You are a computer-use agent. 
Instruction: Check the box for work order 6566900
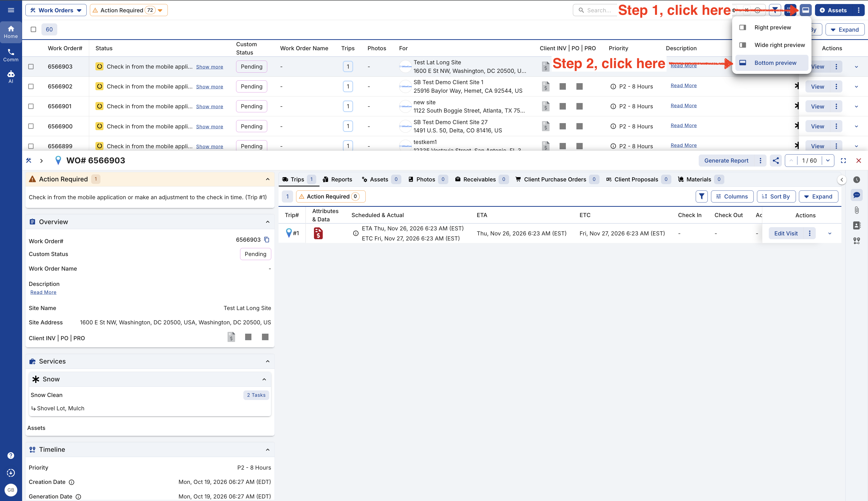[x=31, y=126]
